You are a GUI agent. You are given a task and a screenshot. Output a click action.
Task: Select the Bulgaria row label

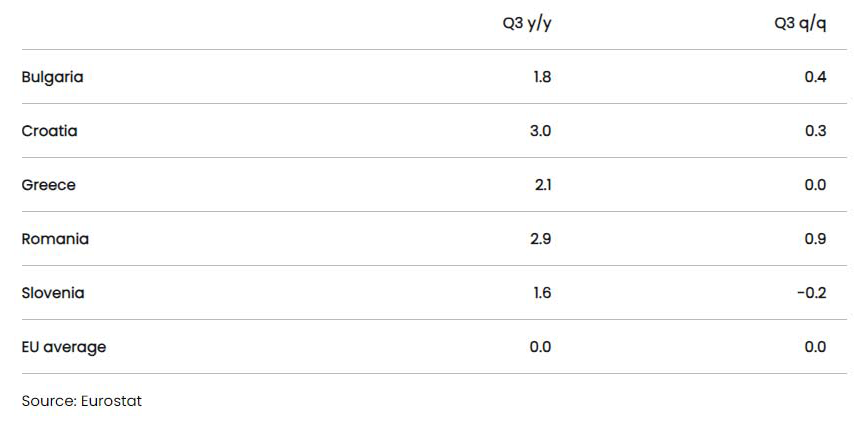52,77
